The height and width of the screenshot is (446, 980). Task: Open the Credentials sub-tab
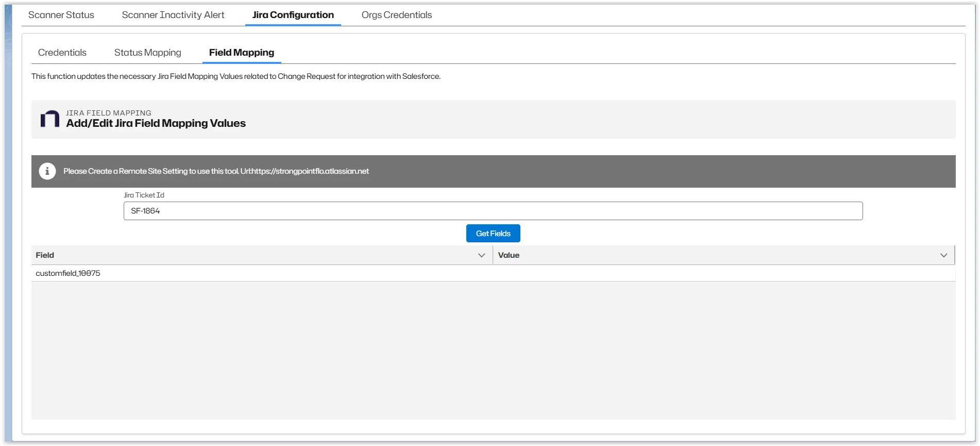(62, 53)
